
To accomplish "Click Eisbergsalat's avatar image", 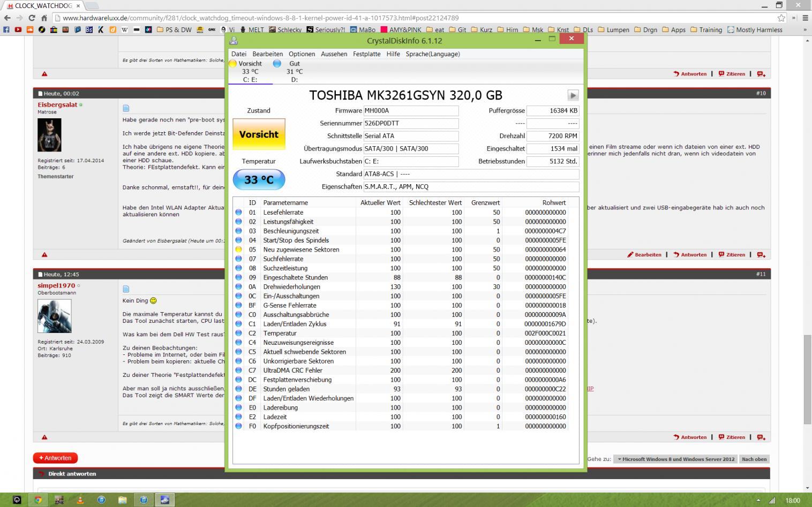I will [49, 134].
